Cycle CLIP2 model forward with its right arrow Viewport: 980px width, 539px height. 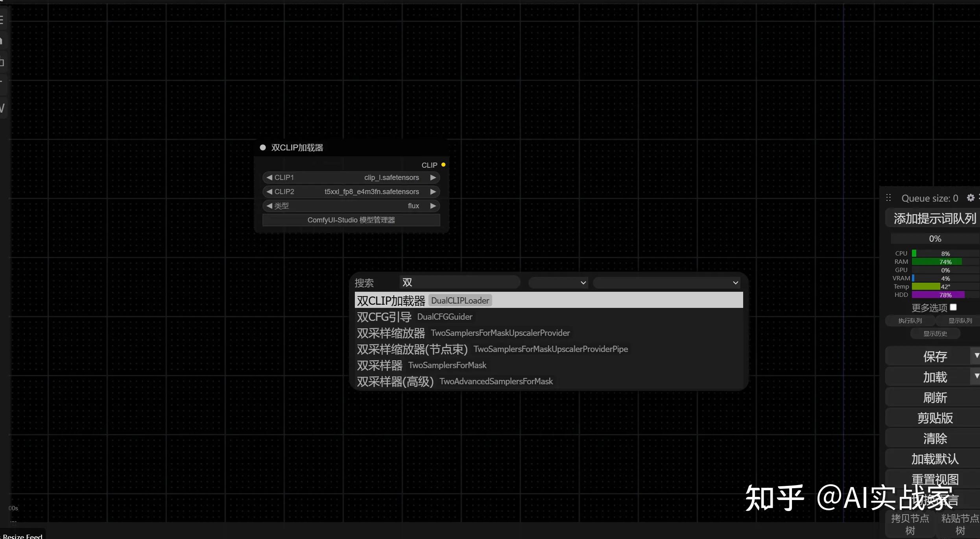tap(433, 192)
